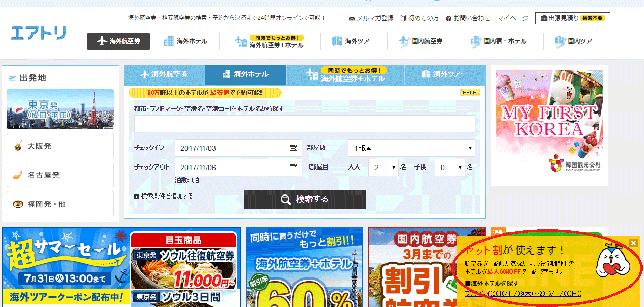Switch to the 海外航空券 search tab
644x307 pixels.
[x=165, y=75]
